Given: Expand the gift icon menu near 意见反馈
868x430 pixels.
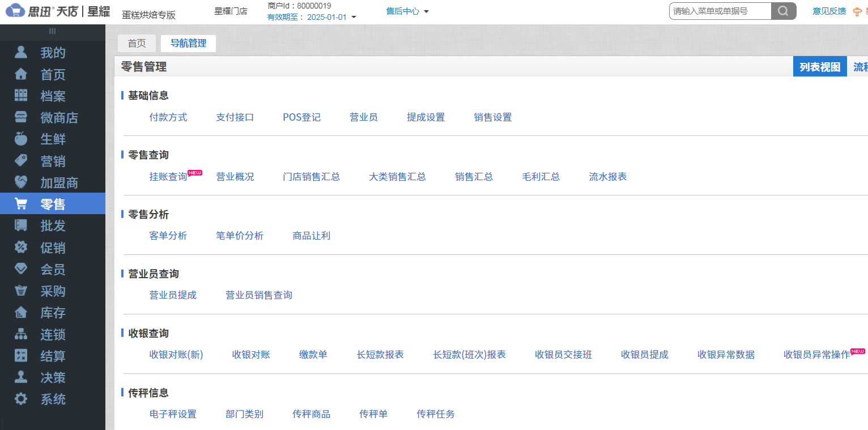Looking at the screenshot, I should pos(857,11).
